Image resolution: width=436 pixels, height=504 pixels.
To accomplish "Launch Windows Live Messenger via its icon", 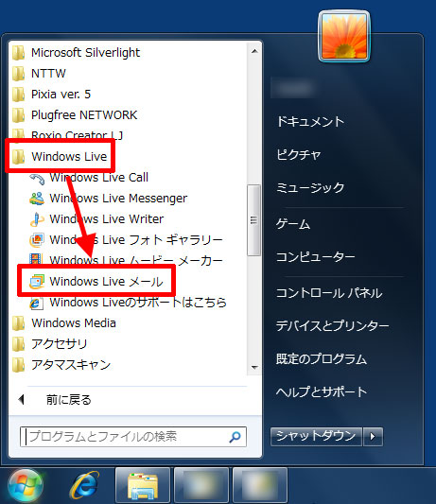I will point(37,199).
